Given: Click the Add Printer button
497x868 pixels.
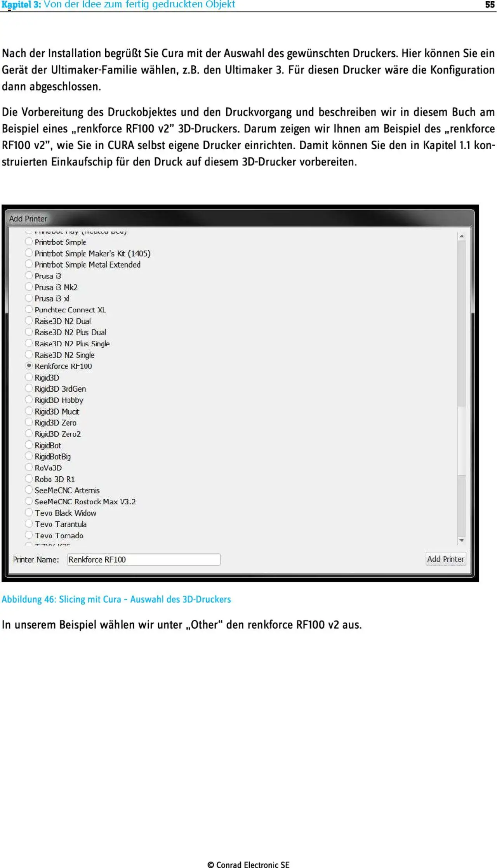Looking at the screenshot, I should [x=446, y=559].
